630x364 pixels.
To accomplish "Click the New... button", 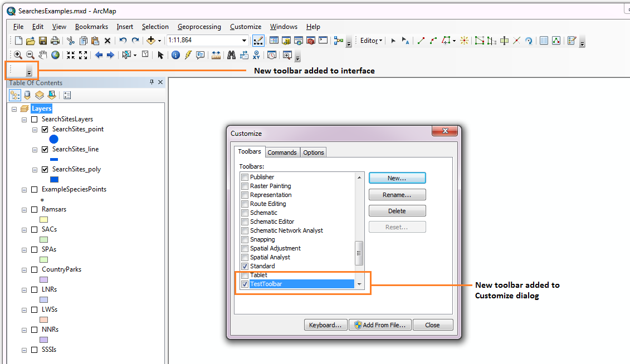I will pos(397,178).
